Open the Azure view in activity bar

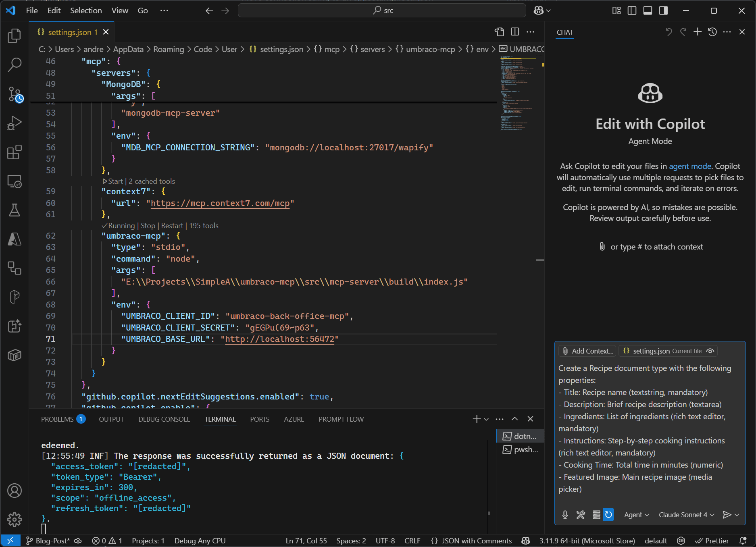pos(15,239)
